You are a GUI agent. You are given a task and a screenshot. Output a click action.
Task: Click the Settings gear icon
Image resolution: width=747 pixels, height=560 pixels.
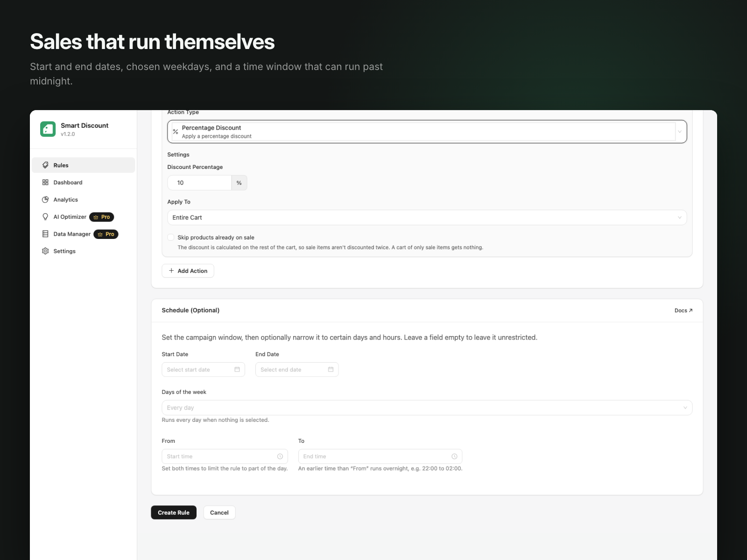click(x=45, y=251)
